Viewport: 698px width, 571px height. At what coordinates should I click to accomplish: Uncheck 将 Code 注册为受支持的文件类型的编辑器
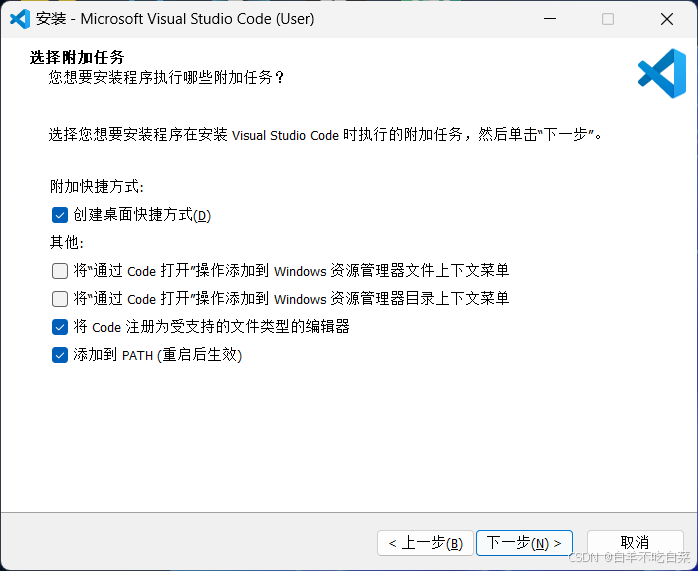pyautogui.click(x=60, y=327)
